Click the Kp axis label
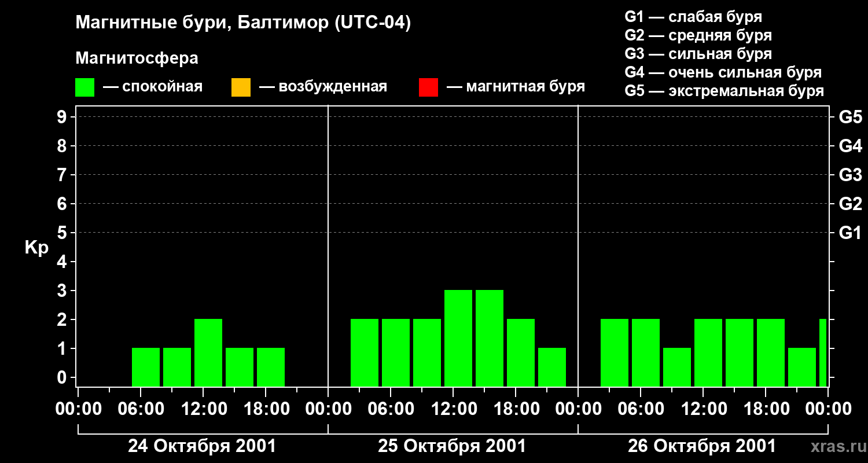 tap(36, 248)
